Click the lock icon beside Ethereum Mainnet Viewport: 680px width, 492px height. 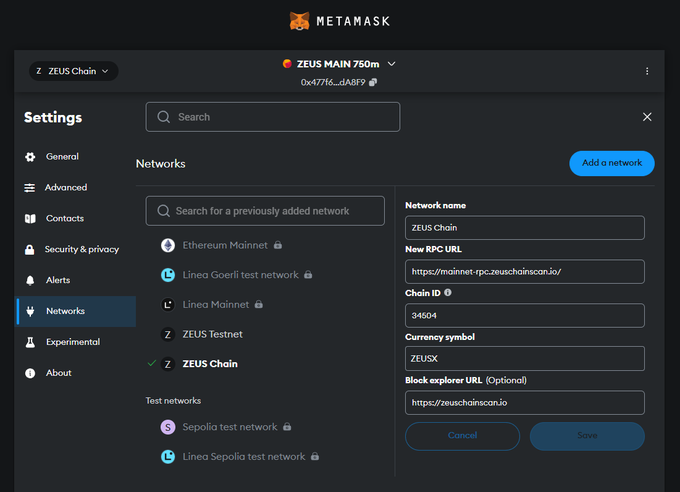coord(278,245)
